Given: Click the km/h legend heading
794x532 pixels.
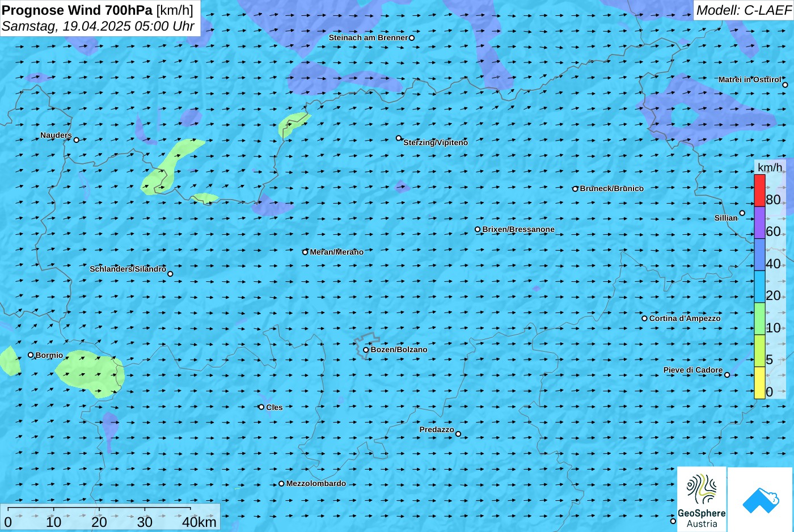Looking at the screenshot, I should [x=770, y=167].
